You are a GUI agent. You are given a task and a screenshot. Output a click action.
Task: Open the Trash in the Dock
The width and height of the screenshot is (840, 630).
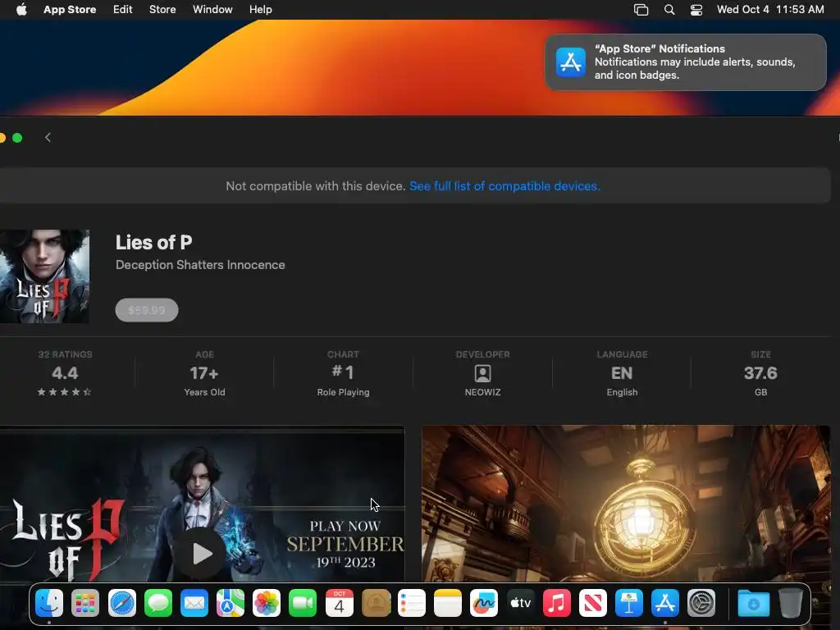click(790, 603)
